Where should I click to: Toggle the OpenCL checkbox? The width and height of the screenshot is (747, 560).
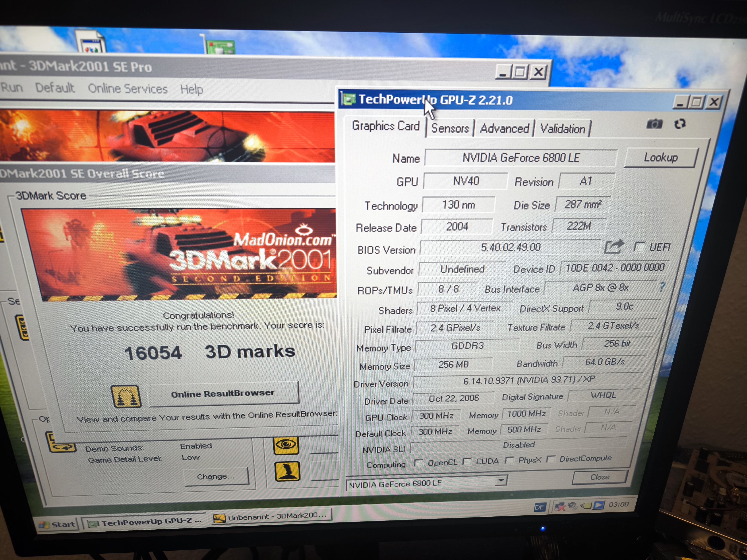[x=418, y=462]
